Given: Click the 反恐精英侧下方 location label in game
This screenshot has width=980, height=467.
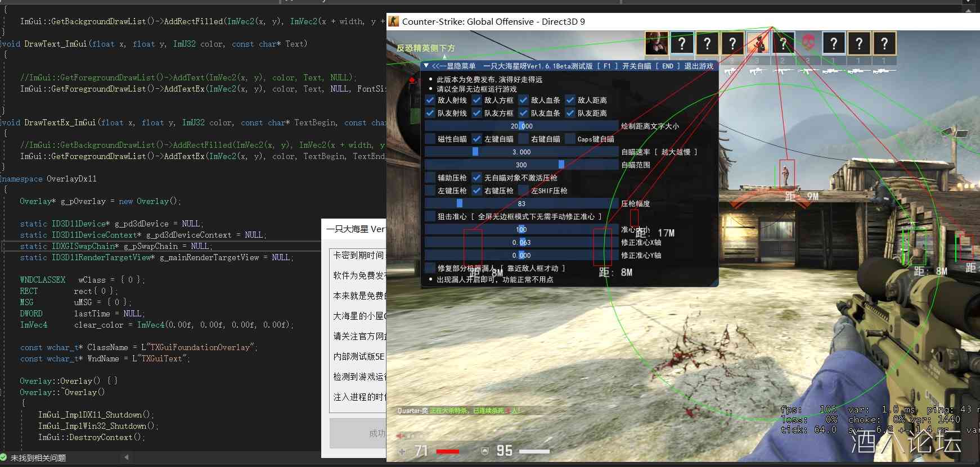Looking at the screenshot, I should pos(425,48).
